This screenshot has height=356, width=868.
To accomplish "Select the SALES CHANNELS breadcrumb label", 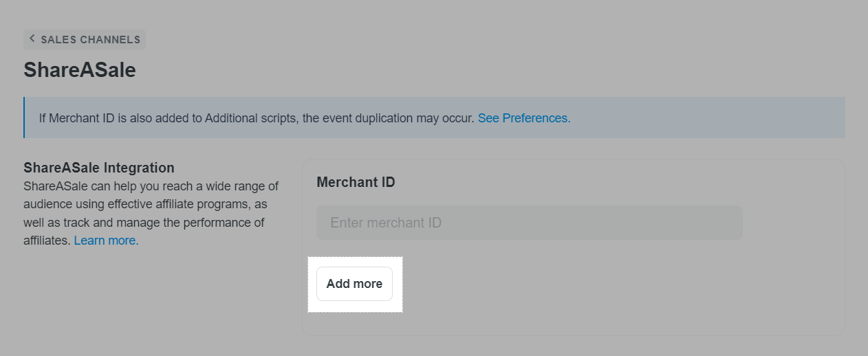I will (90, 40).
